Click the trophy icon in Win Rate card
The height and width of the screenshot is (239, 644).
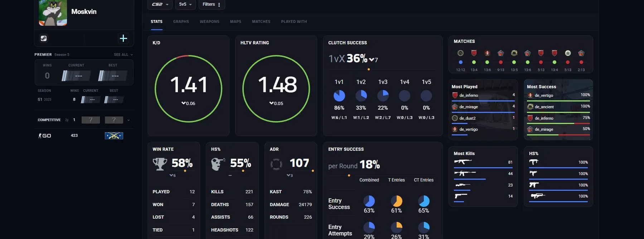pyautogui.click(x=160, y=164)
